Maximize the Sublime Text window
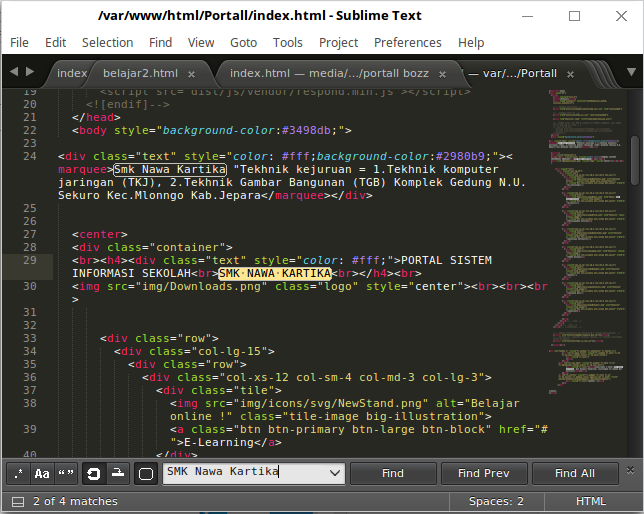 coord(574,16)
